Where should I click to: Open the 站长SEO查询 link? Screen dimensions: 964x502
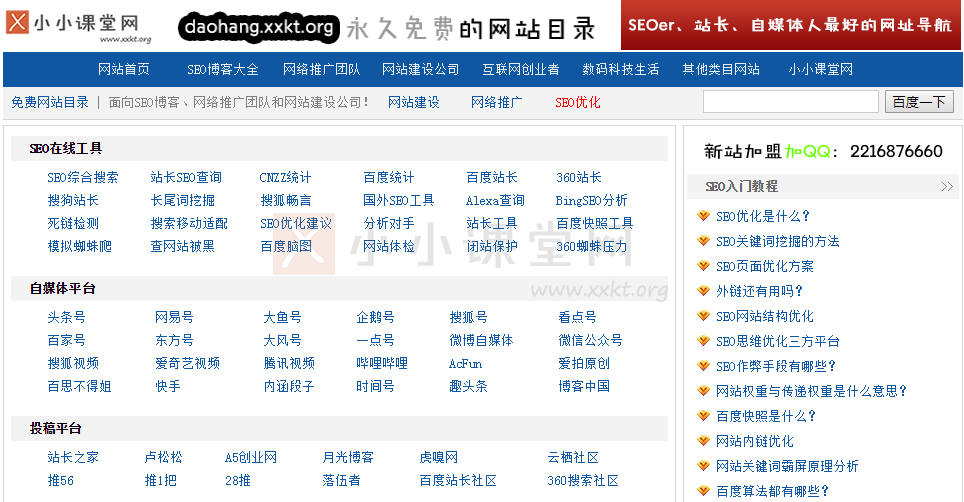point(186,178)
